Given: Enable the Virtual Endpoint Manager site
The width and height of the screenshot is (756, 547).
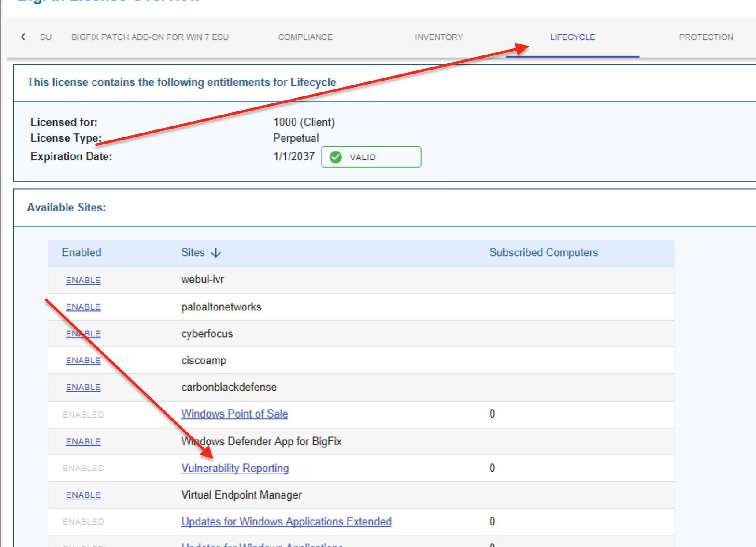Looking at the screenshot, I should (x=83, y=495).
